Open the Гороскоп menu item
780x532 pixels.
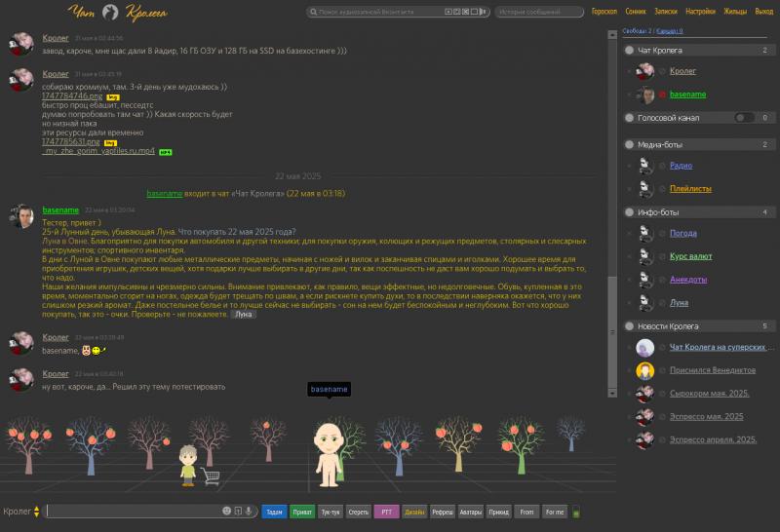click(604, 12)
